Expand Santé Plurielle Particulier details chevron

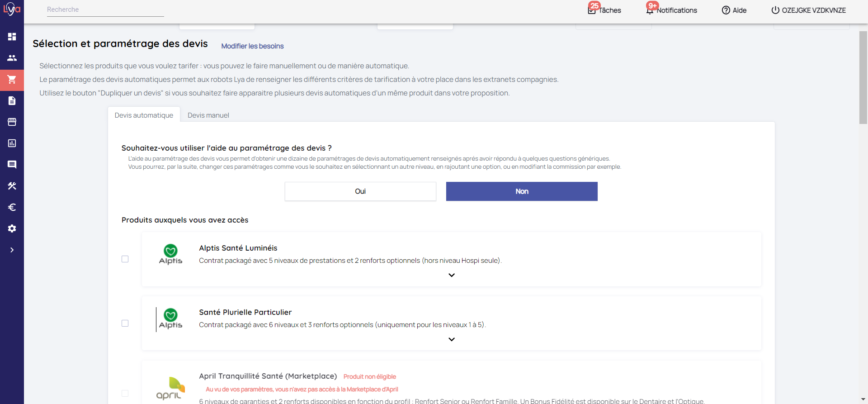pyautogui.click(x=451, y=339)
